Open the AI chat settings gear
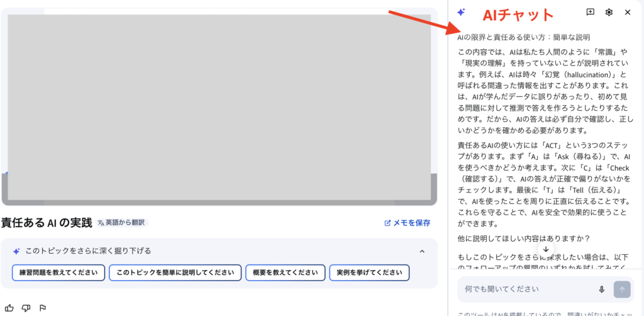This screenshot has width=644, height=316. pyautogui.click(x=609, y=13)
